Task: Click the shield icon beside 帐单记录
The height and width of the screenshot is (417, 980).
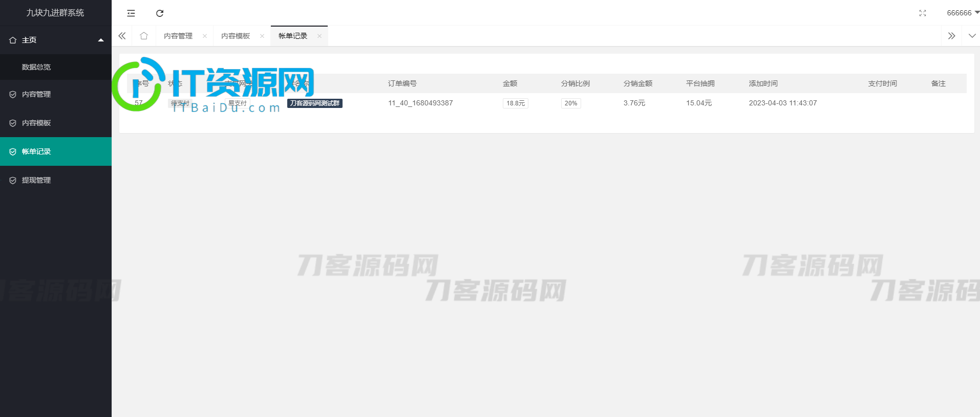Action: pyautogui.click(x=13, y=151)
